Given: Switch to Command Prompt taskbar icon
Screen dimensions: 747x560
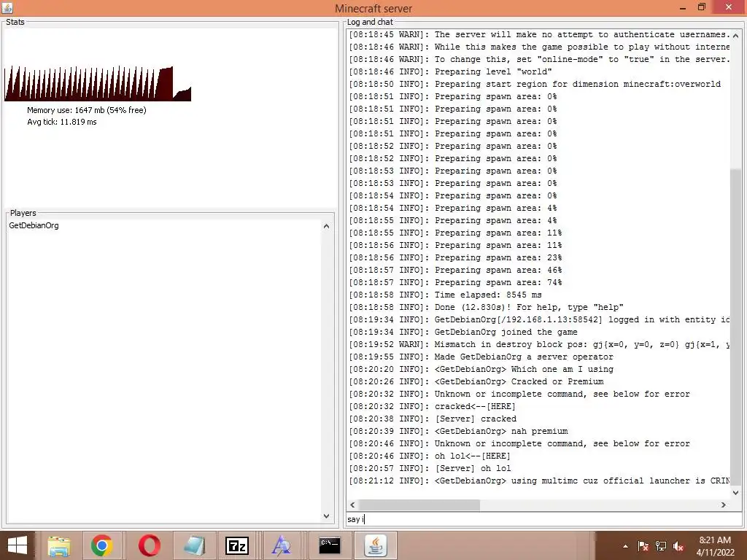Looking at the screenshot, I should click(x=329, y=545).
